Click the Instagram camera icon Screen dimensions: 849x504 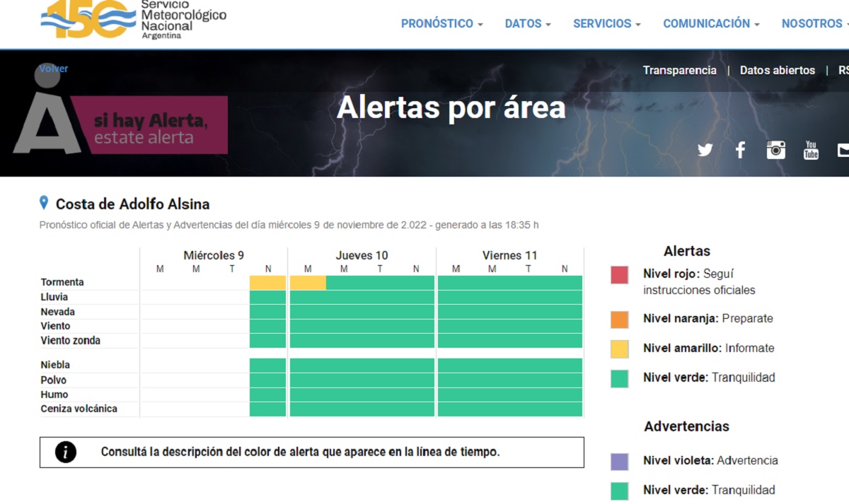(776, 150)
